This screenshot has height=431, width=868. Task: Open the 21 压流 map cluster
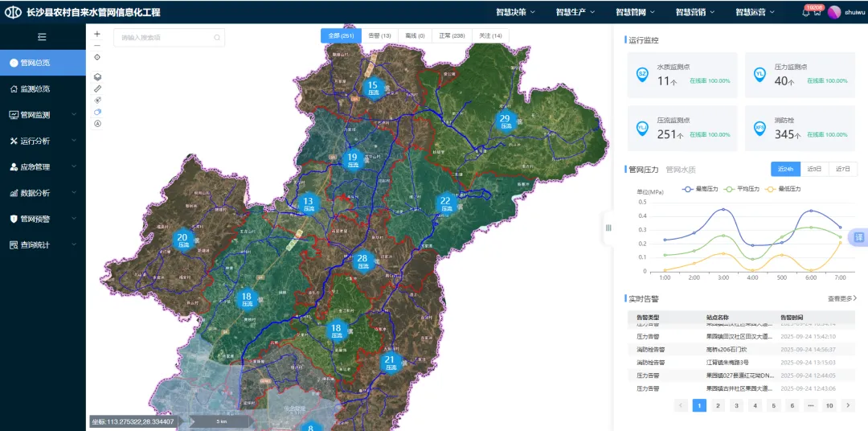pyautogui.click(x=390, y=363)
